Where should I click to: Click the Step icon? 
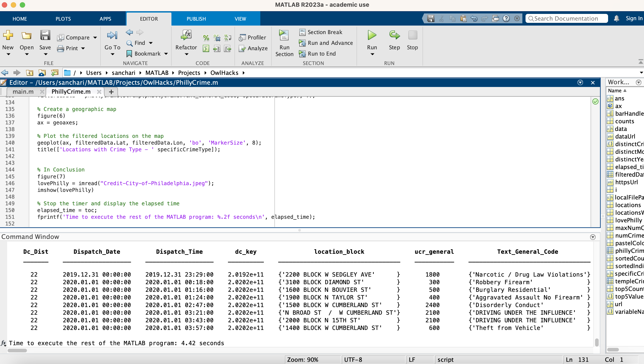coord(394,35)
